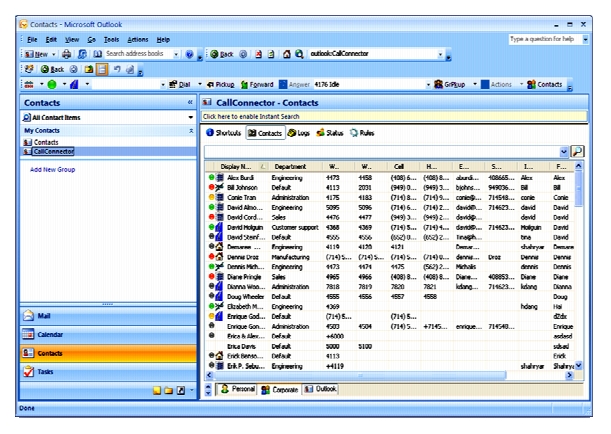Select the Doug Wheeler contact row
The height and width of the screenshot is (434, 611).
tap(390, 297)
